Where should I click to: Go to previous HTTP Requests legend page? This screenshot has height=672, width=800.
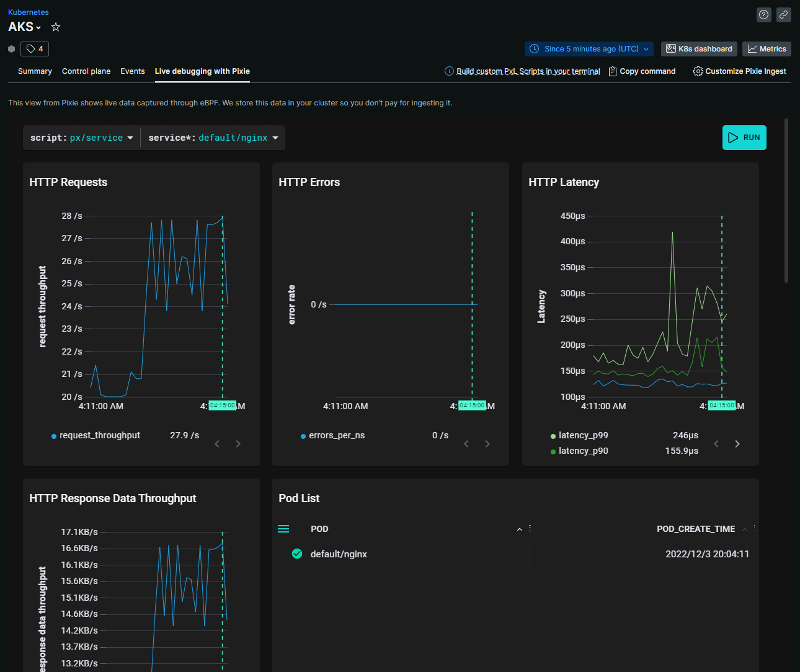(217, 444)
